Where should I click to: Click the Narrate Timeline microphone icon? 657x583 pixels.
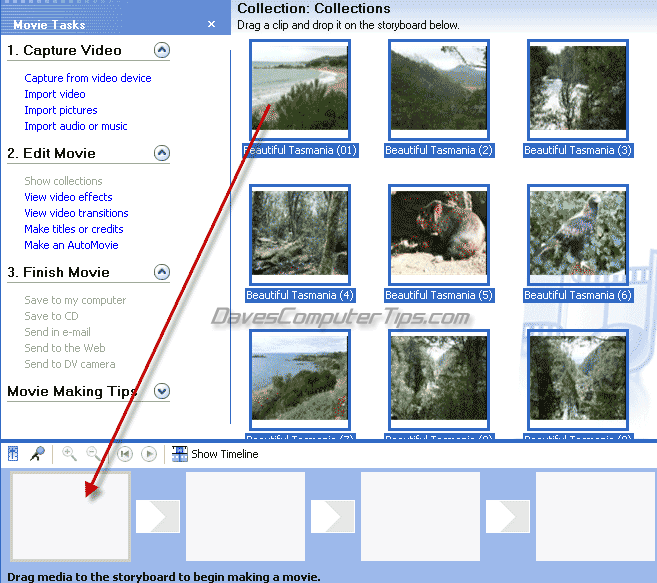[38, 454]
